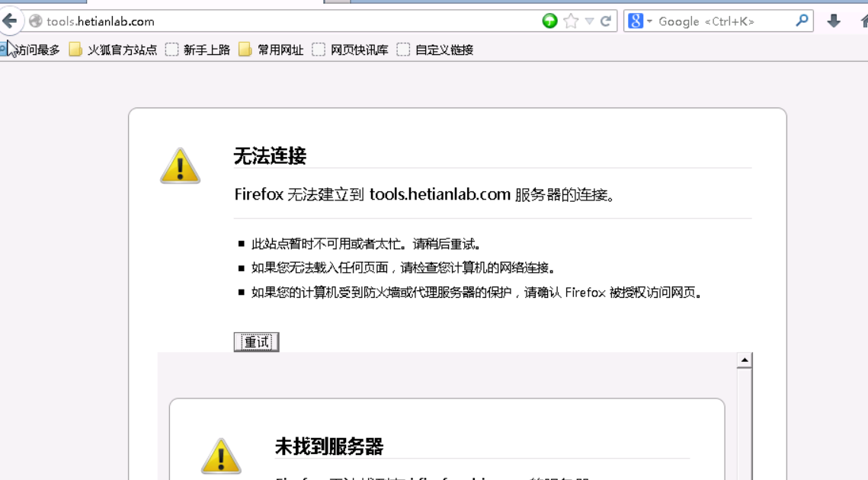Click the bullet about 检查您计算机的网络连接

click(x=403, y=268)
